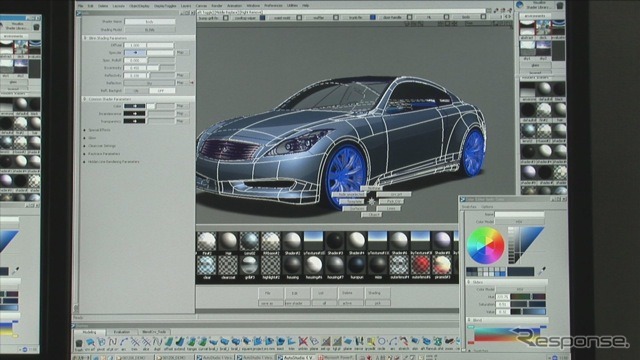The image size is (640, 360).
Task: Toggle the muffler layer box
Action: tap(336, 18)
